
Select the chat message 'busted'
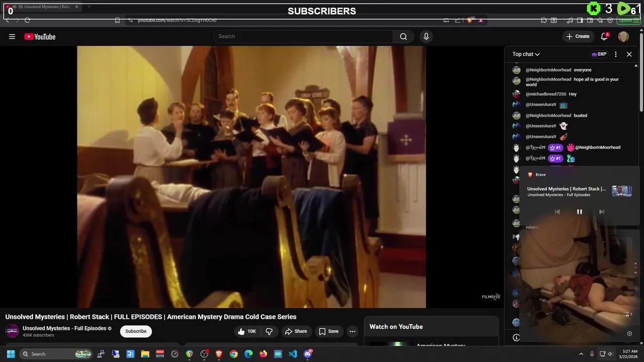[x=580, y=116]
